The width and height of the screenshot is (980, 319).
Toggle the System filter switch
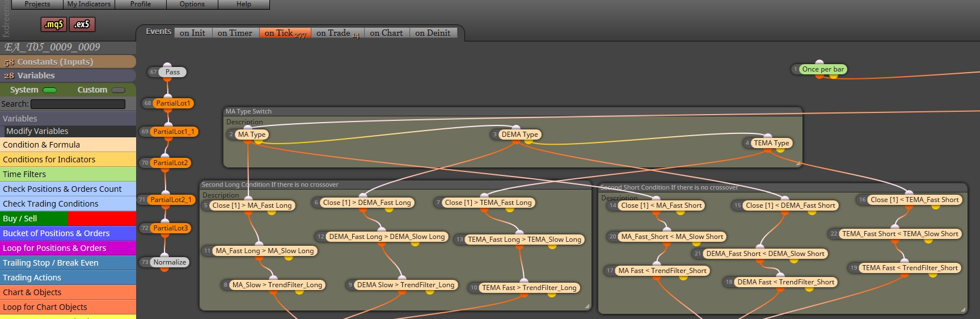tap(50, 90)
